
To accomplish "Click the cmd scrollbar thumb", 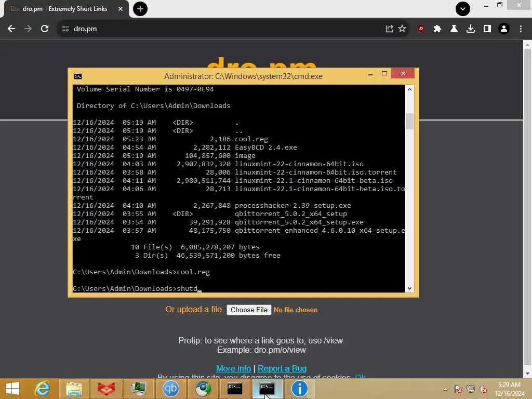I will [409, 121].
